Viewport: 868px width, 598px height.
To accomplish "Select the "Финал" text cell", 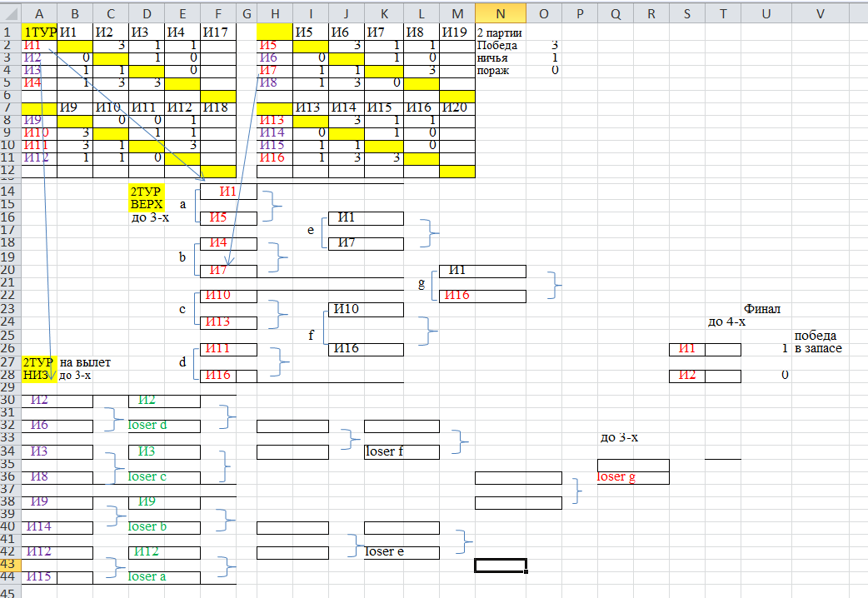I will tap(762, 308).
